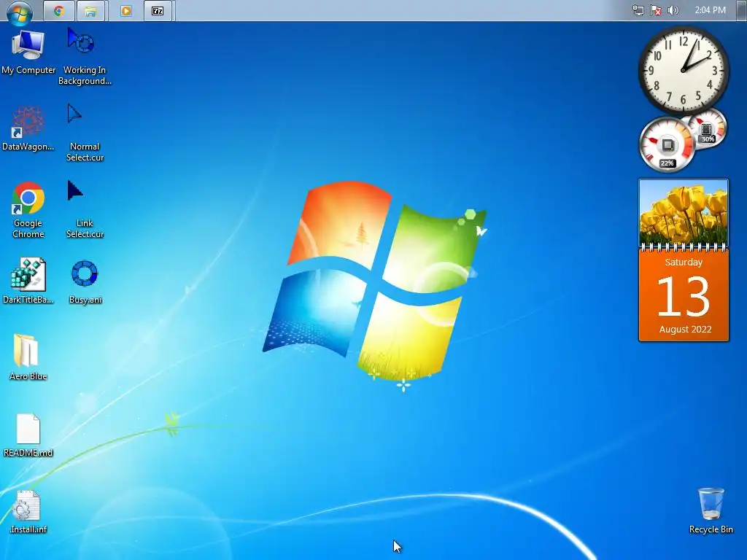
Task: Select the Recycle Bin icon
Action: [711, 510]
